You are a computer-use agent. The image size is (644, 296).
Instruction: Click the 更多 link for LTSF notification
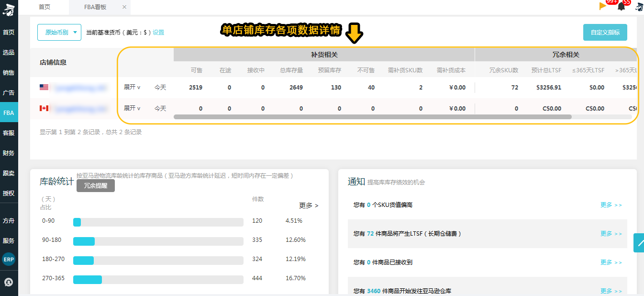(611, 234)
